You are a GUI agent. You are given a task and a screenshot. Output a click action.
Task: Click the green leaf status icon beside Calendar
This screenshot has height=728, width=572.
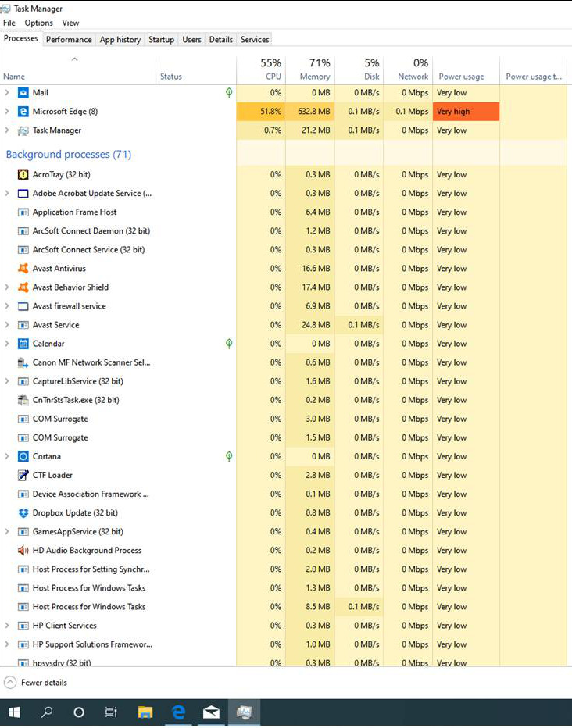(229, 344)
